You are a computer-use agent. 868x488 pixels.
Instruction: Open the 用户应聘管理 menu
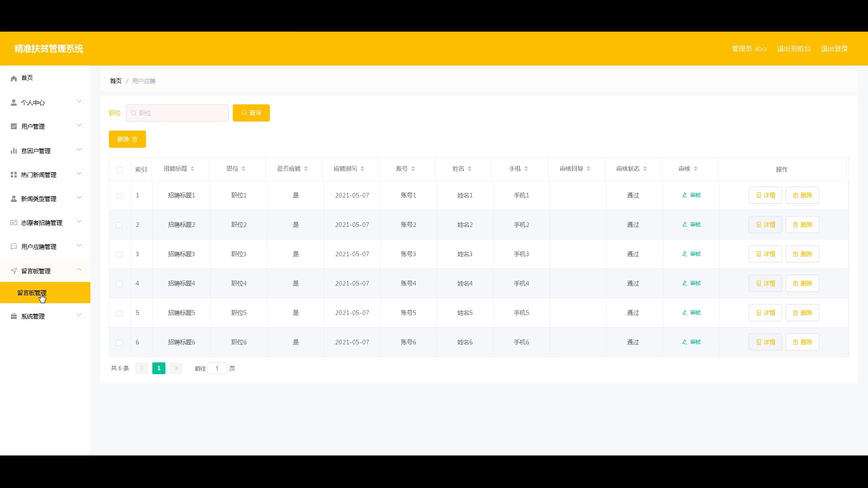click(x=45, y=247)
